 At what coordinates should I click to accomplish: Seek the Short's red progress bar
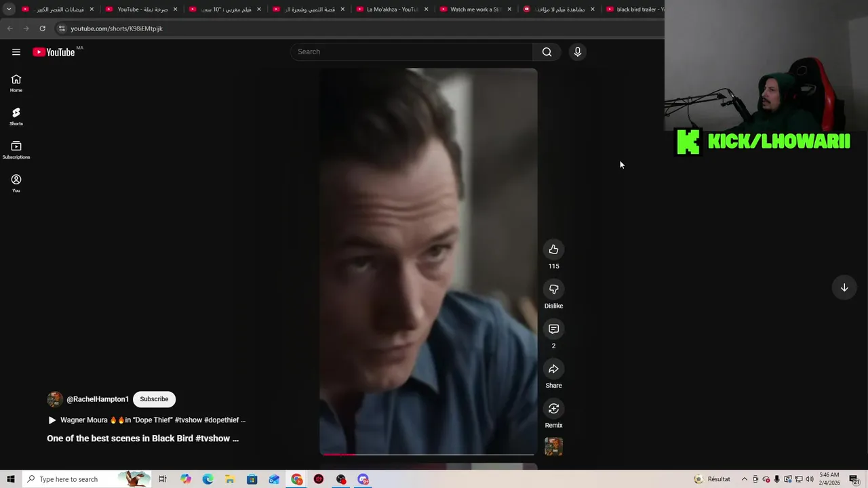pos(428,454)
